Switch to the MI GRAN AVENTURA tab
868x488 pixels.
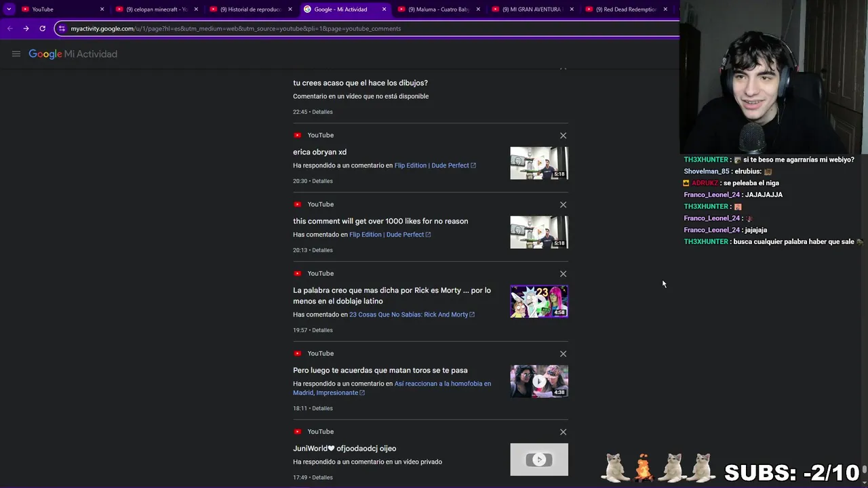click(532, 9)
